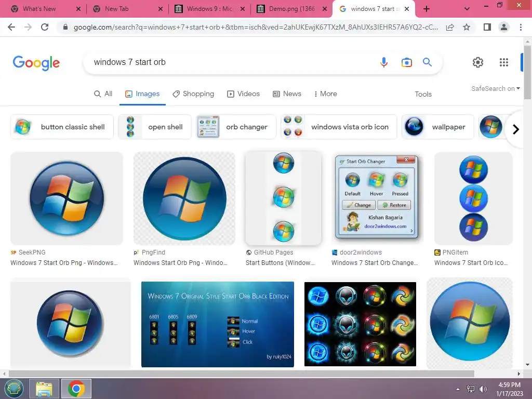Click the vertical page scrollbar thumb
Image resolution: width=532 pixels, height=399 pixels.
pos(528,73)
